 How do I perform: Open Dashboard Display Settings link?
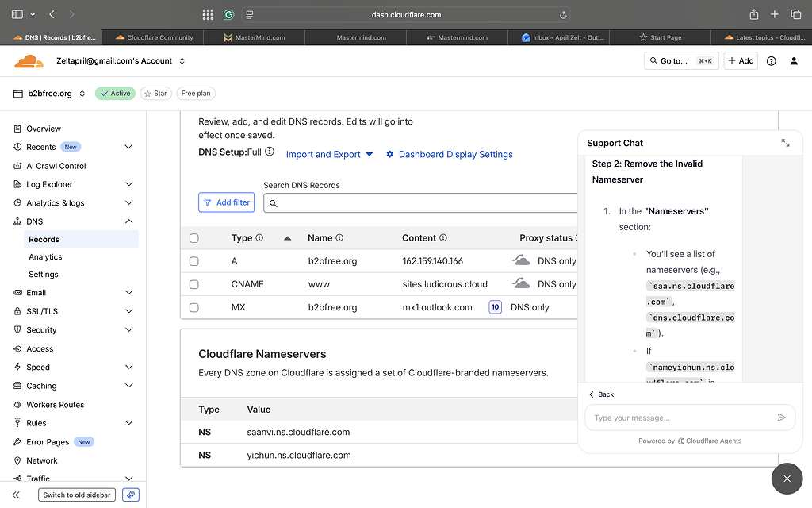click(x=450, y=155)
